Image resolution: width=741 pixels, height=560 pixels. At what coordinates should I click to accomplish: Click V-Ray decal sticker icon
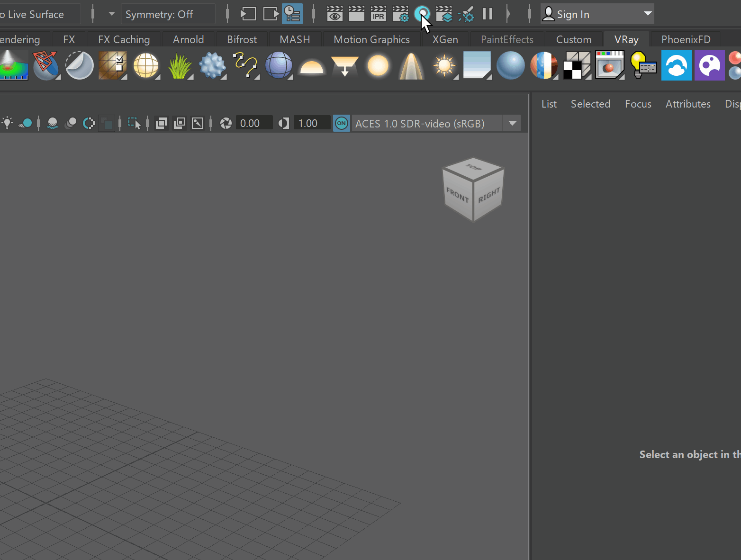79,65
